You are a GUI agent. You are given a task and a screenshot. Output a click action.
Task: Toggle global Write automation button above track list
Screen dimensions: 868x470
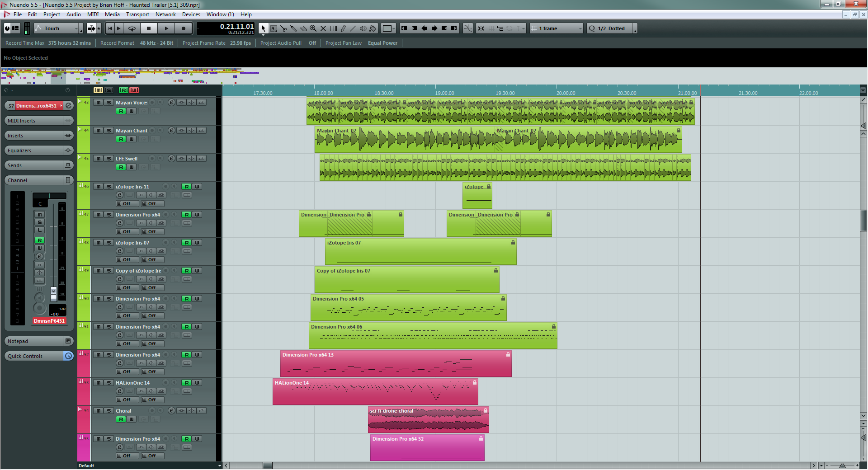coord(134,90)
